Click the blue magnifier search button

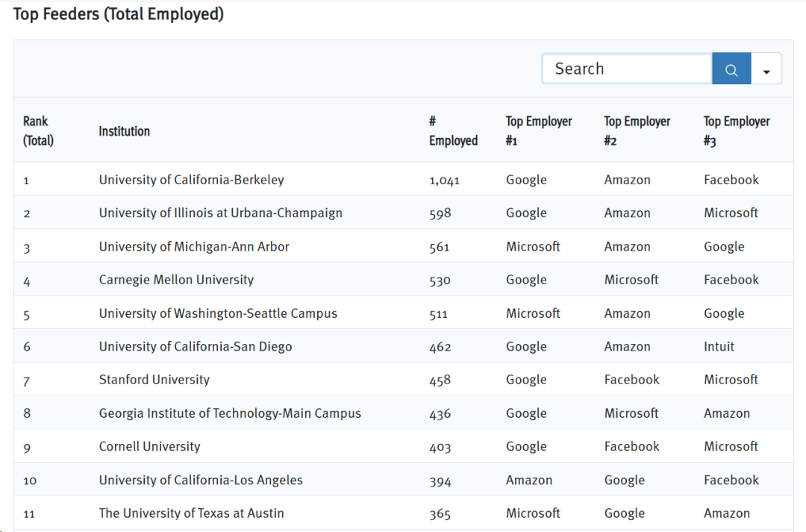pos(731,69)
